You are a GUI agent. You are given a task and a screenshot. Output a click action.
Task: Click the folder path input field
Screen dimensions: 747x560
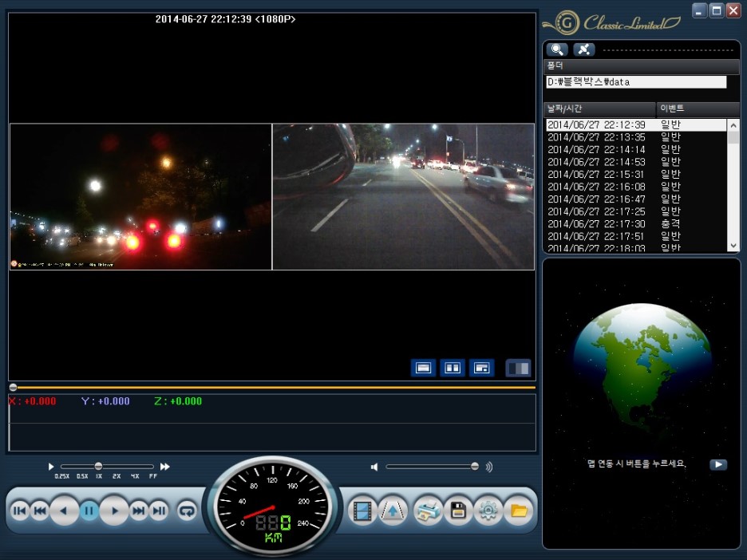pyautogui.click(x=636, y=82)
